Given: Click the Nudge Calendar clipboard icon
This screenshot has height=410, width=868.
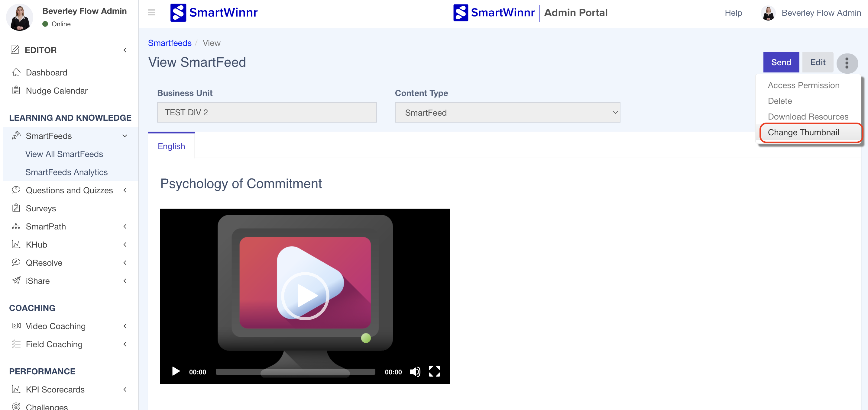Looking at the screenshot, I should [x=16, y=90].
